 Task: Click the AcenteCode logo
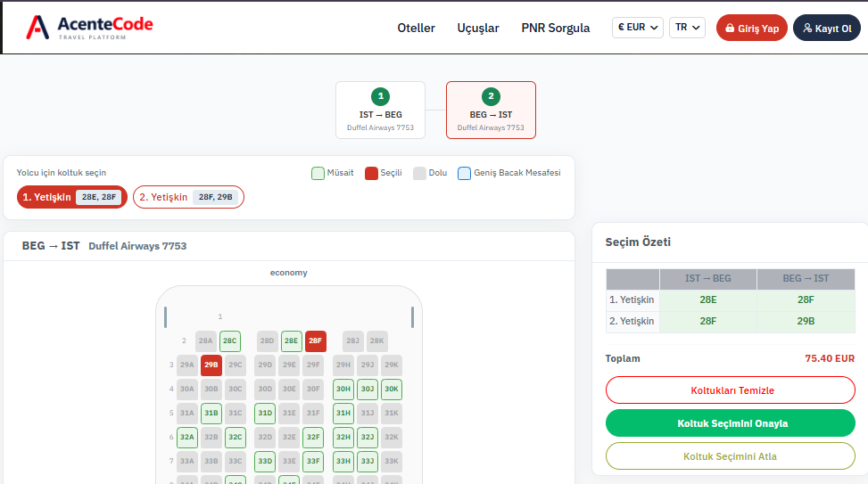89,28
